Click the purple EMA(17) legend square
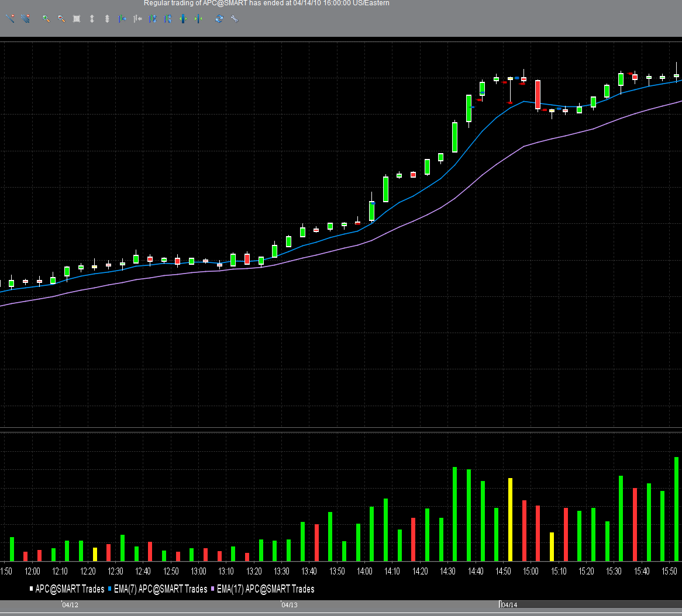Viewport: 682px width, 616px height. pos(213,589)
